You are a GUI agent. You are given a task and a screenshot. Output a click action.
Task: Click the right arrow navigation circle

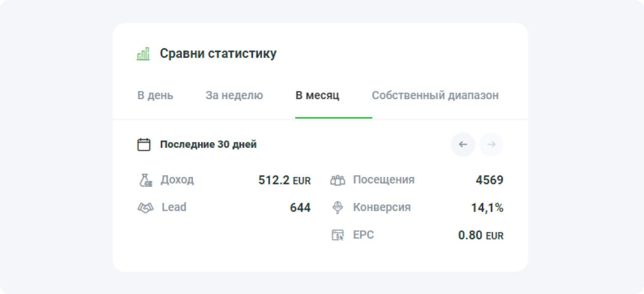491,144
